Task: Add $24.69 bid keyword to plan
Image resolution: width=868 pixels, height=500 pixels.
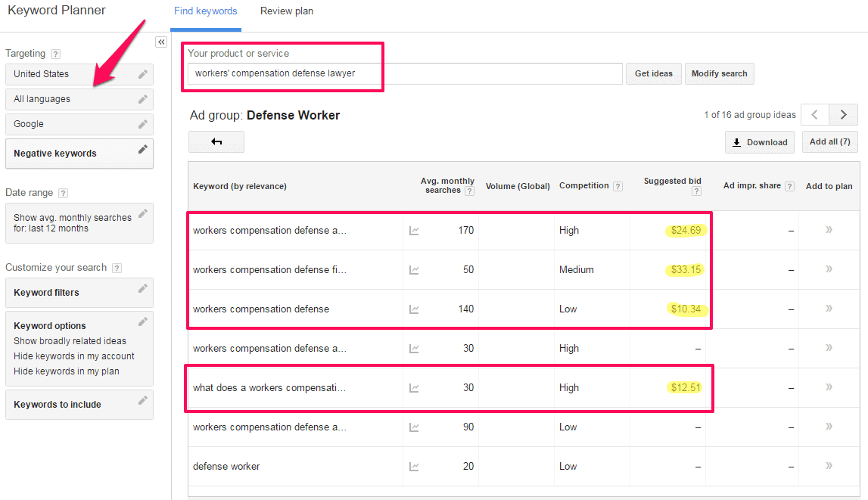Action: click(x=829, y=229)
